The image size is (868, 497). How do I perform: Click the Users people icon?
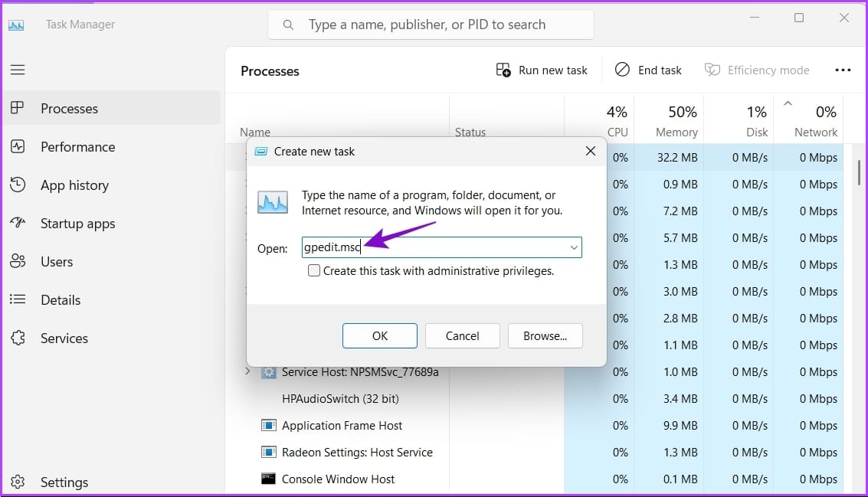(x=18, y=261)
